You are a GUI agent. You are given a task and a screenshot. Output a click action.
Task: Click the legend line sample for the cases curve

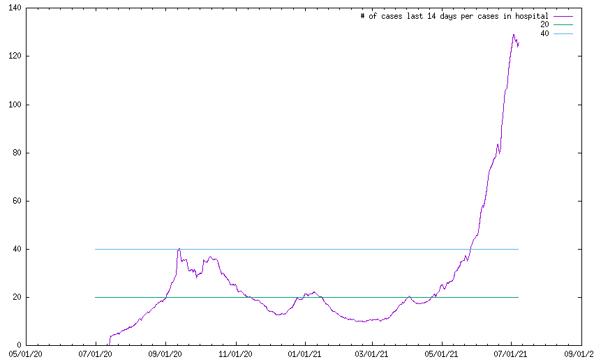point(563,15)
